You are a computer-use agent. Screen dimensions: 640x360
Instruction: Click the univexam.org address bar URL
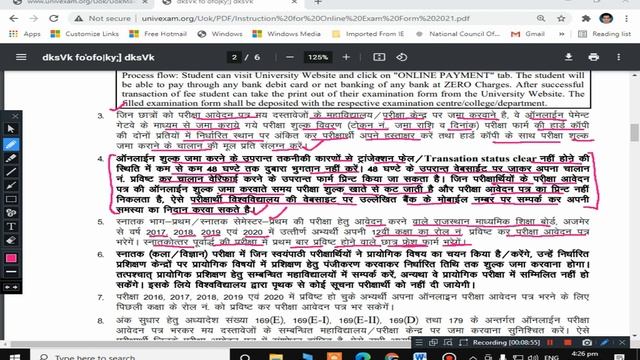(305, 18)
